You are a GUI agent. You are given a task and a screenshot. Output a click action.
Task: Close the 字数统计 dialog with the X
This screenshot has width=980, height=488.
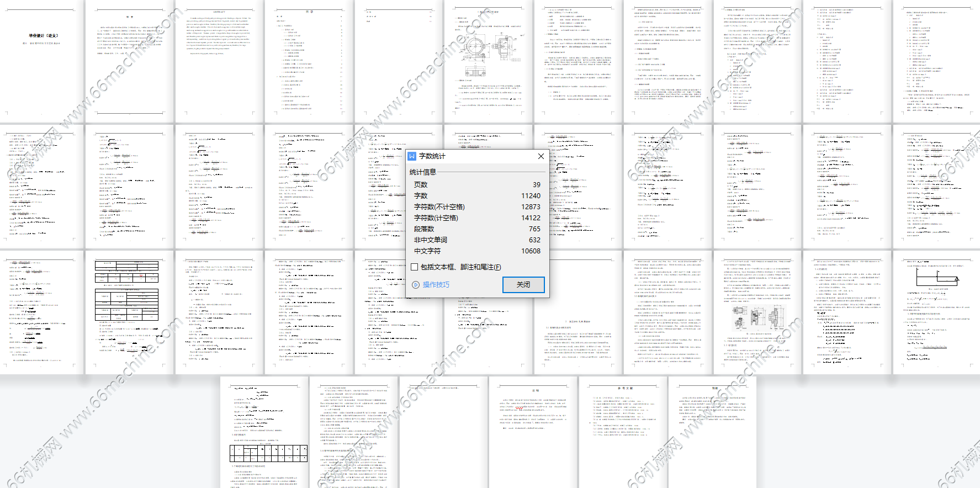pyautogui.click(x=541, y=156)
